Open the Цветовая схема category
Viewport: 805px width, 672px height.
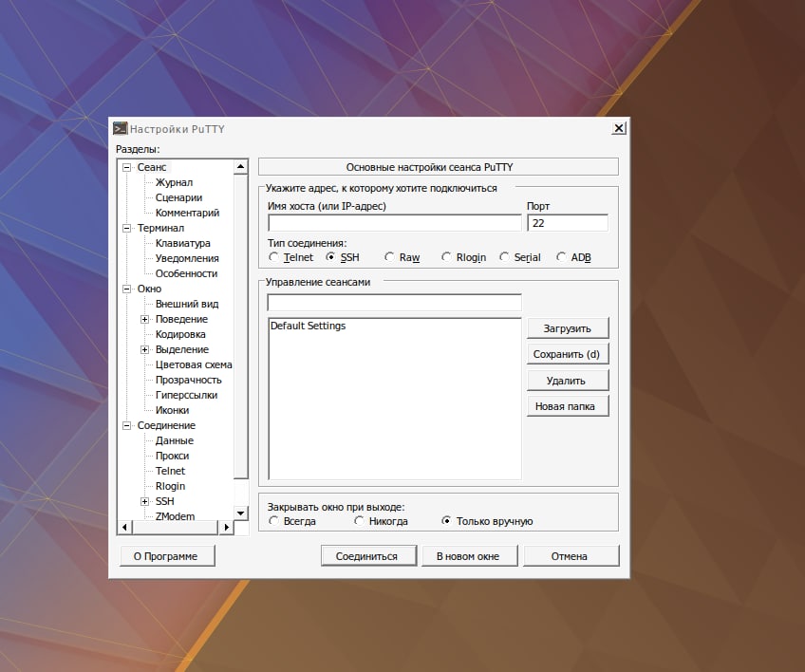pos(194,364)
